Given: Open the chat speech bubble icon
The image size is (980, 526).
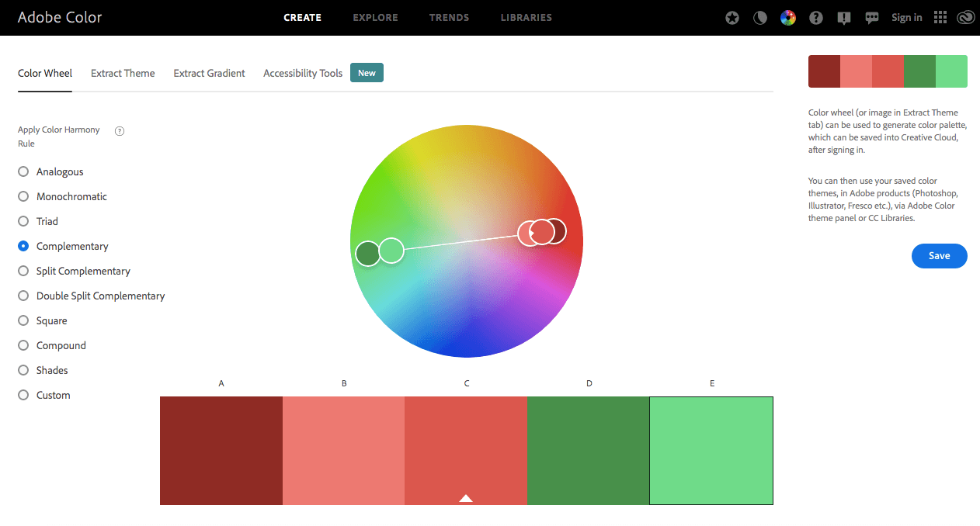Looking at the screenshot, I should [872, 18].
